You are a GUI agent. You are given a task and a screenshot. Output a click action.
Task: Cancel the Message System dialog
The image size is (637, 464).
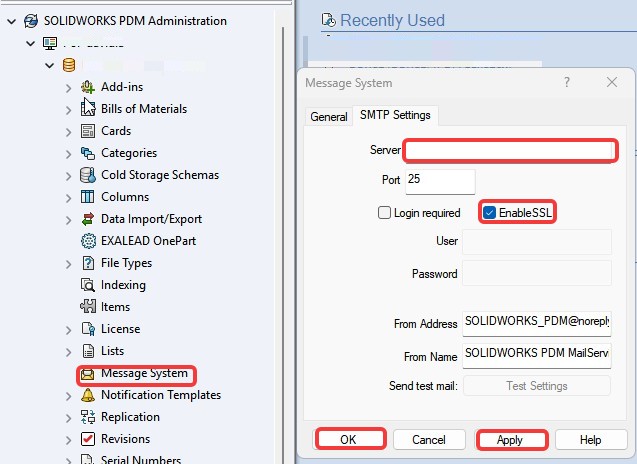[429, 440]
